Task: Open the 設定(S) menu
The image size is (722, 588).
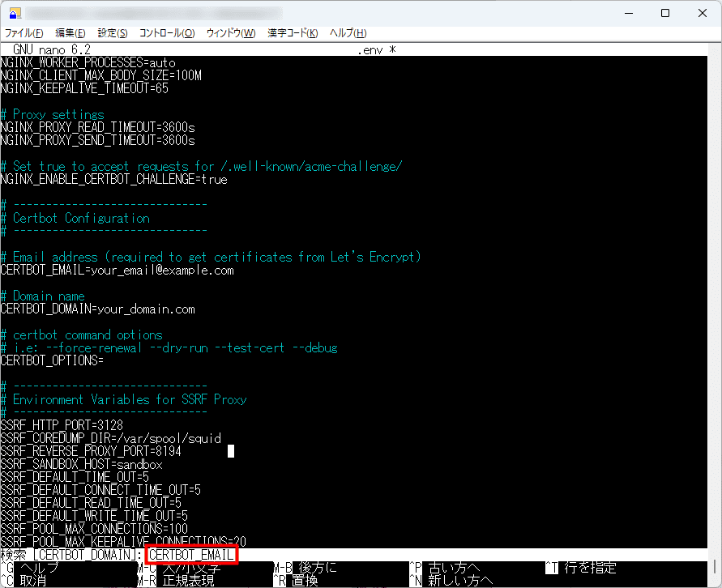Action: tap(113, 33)
